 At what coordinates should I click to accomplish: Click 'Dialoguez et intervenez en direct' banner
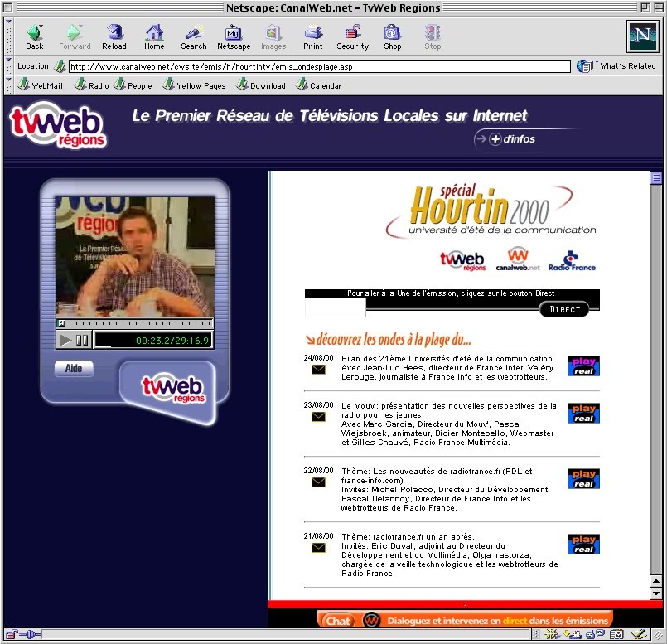coord(497,621)
